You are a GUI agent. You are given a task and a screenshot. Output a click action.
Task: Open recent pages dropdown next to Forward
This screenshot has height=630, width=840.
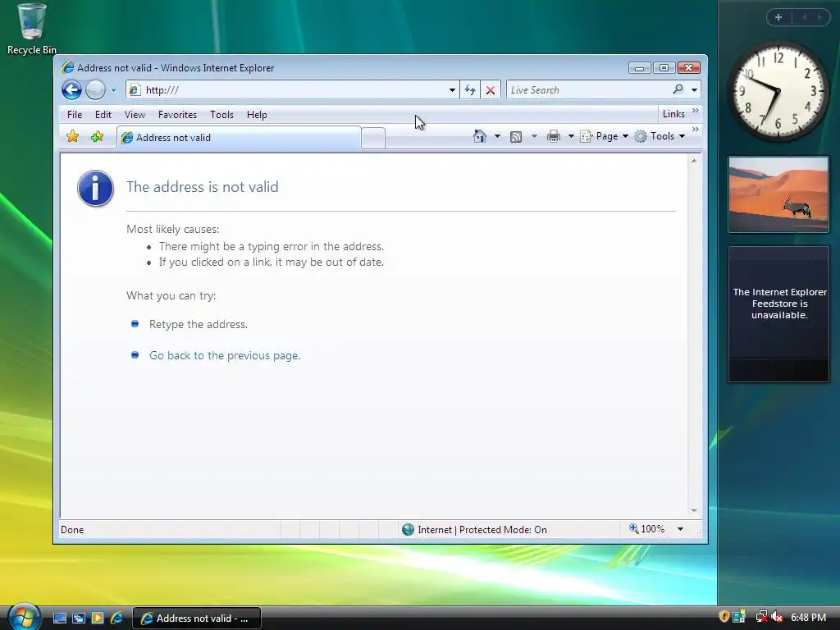pyautogui.click(x=113, y=90)
